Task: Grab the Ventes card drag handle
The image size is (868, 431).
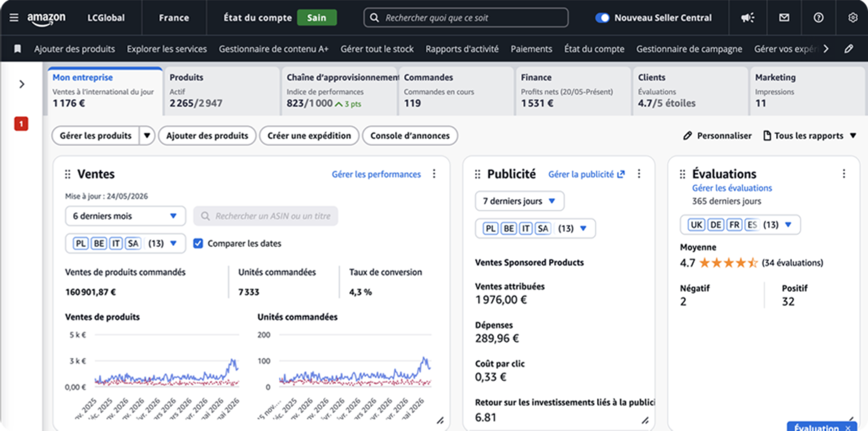Action: [x=68, y=174]
